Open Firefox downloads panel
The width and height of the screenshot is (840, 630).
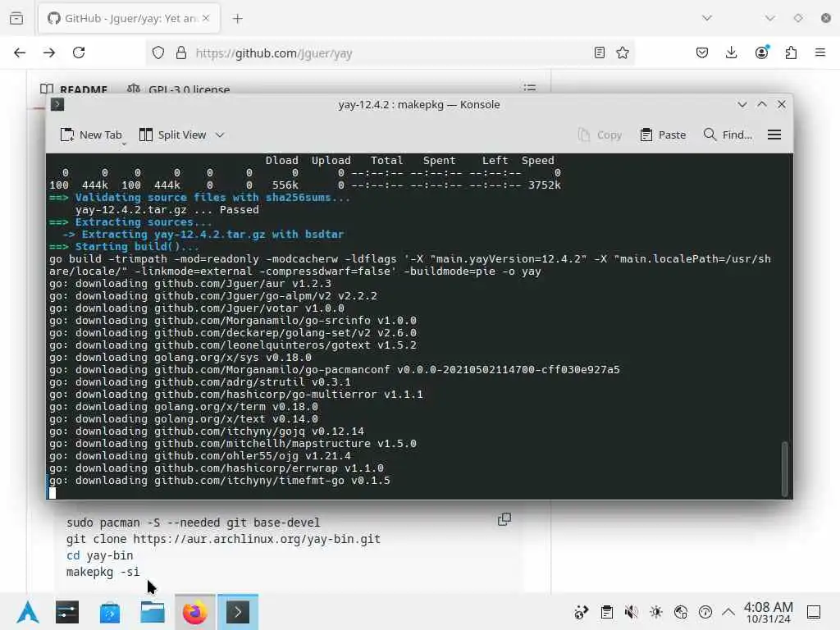(731, 52)
